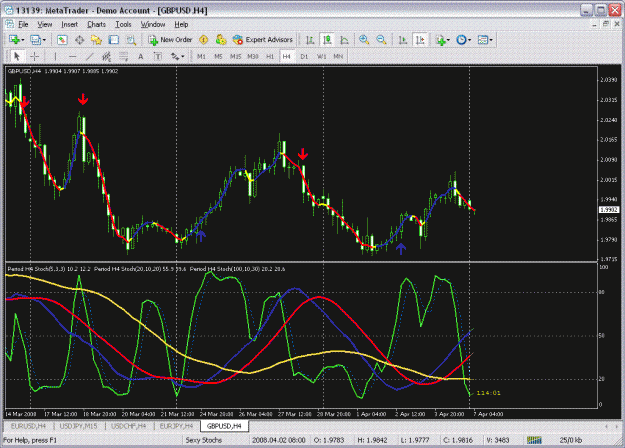Open the USDJPY,M15 chart tab
This screenshot has height=448, width=625.
pyautogui.click(x=79, y=426)
